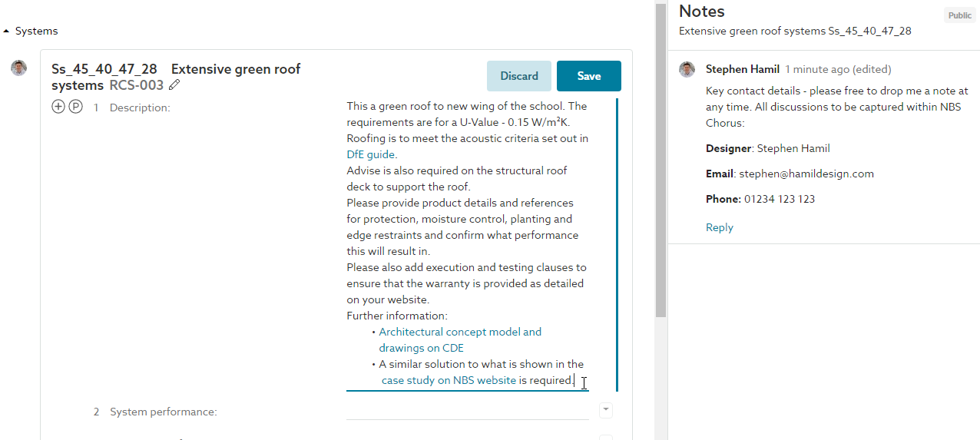The image size is (980, 440).
Task: Open Architectural concept model and drawings link
Action: point(460,340)
